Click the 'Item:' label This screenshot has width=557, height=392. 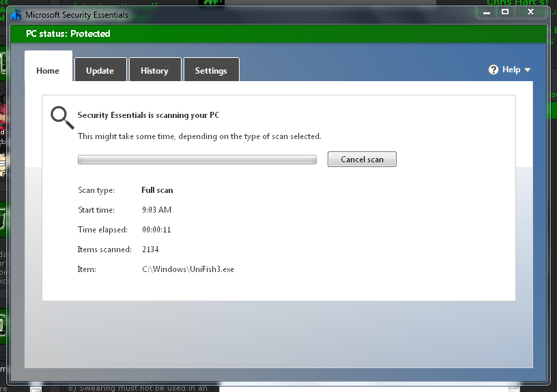87,269
